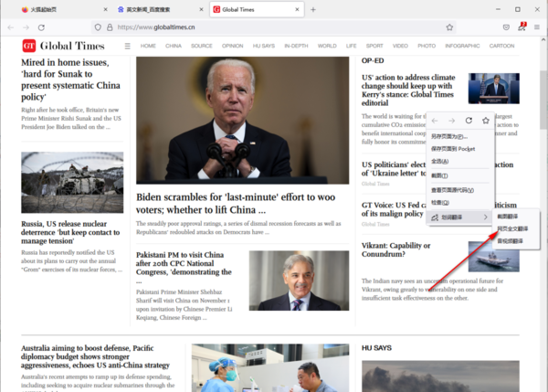
Task: Open the Vikrant: Capability or Conundrum headline
Action: click(396, 249)
